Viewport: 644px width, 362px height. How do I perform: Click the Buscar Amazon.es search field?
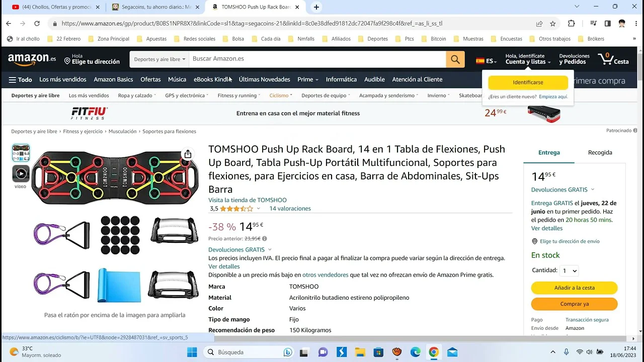pyautogui.click(x=317, y=59)
